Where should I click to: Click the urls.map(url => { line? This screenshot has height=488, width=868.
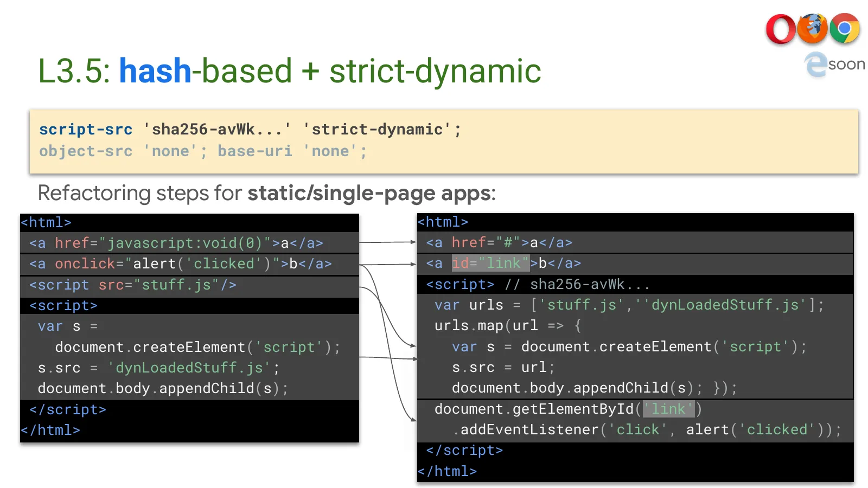(508, 325)
